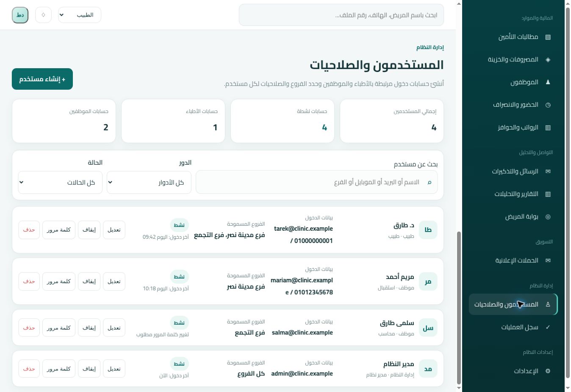Click كلمة مرور for سلمى طارق
This screenshot has height=392, width=571.
pos(58,328)
